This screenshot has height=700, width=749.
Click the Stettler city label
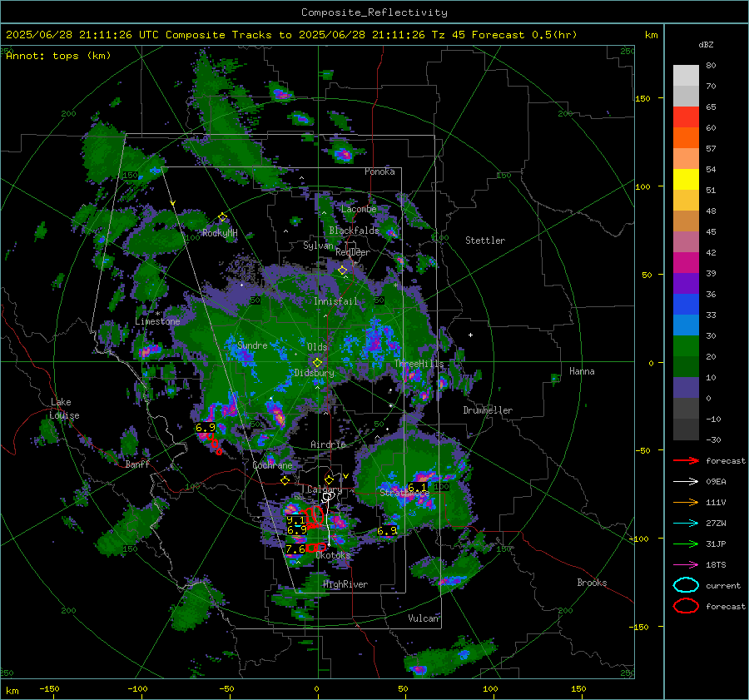click(485, 241)
